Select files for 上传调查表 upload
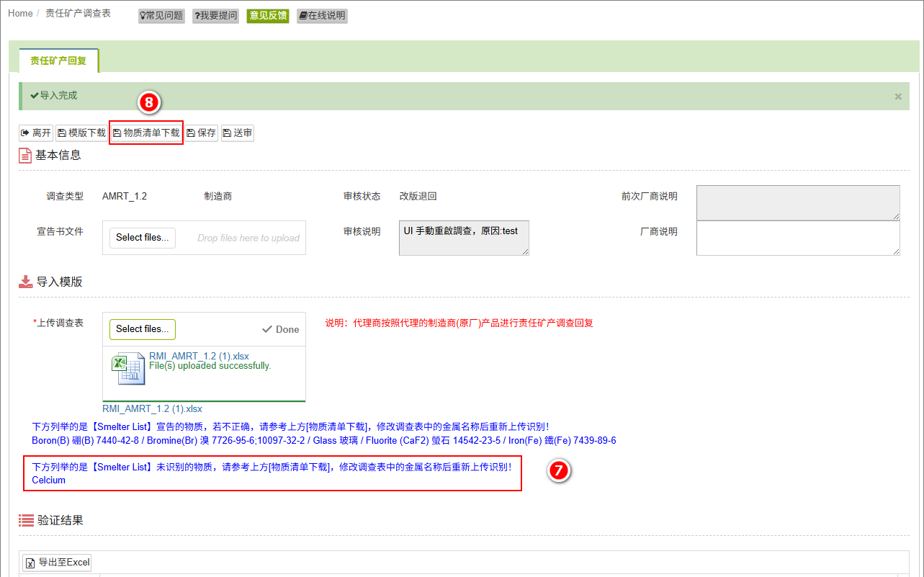This screenshot has width=924, height=577. 143,329
